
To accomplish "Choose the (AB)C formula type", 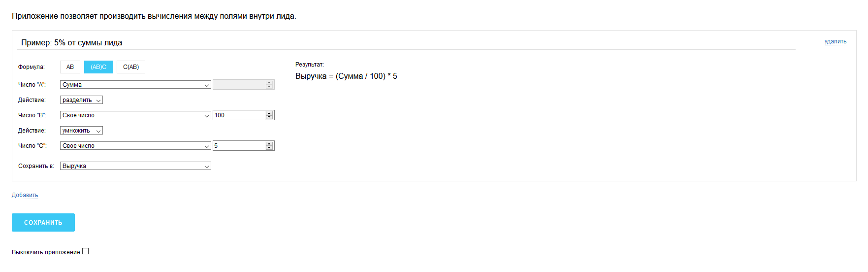I will [98, 67].
